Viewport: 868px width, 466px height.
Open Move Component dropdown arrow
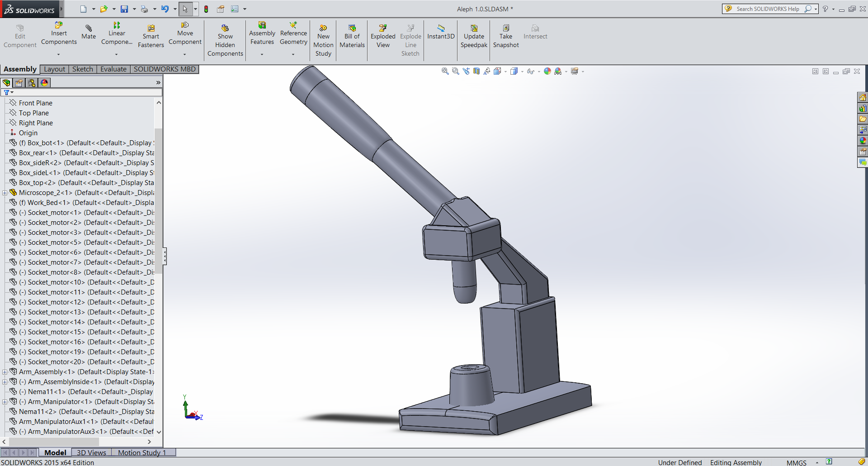click(184, 54)
